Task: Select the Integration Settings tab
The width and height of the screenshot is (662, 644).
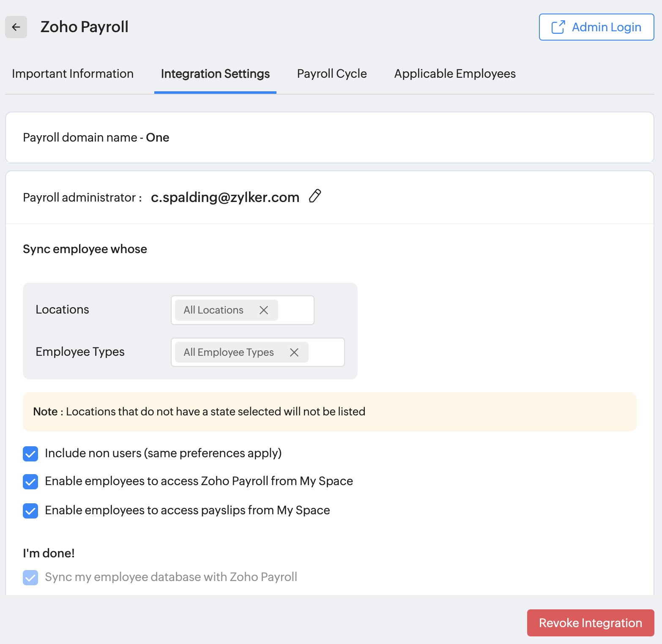Action: click(x=215, y=74)
